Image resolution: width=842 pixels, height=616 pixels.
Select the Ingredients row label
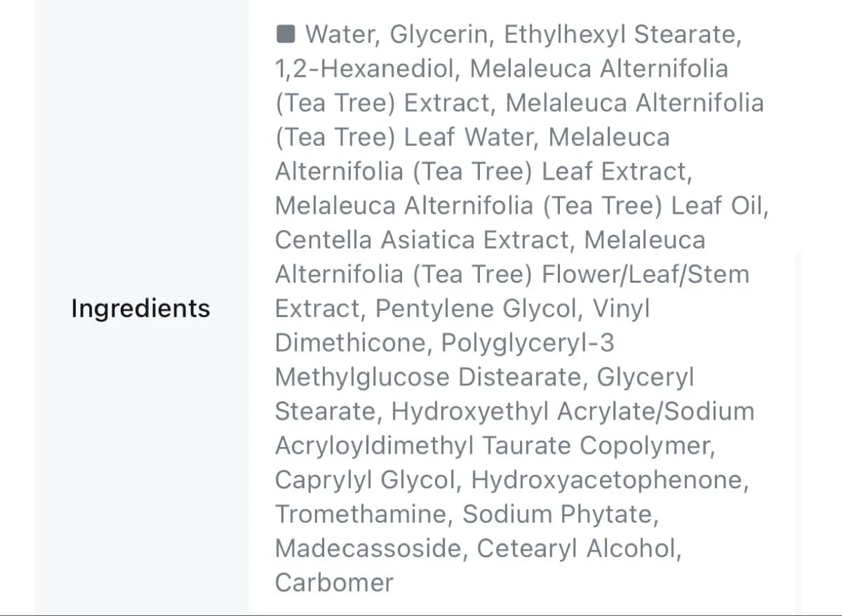(140, 308)
